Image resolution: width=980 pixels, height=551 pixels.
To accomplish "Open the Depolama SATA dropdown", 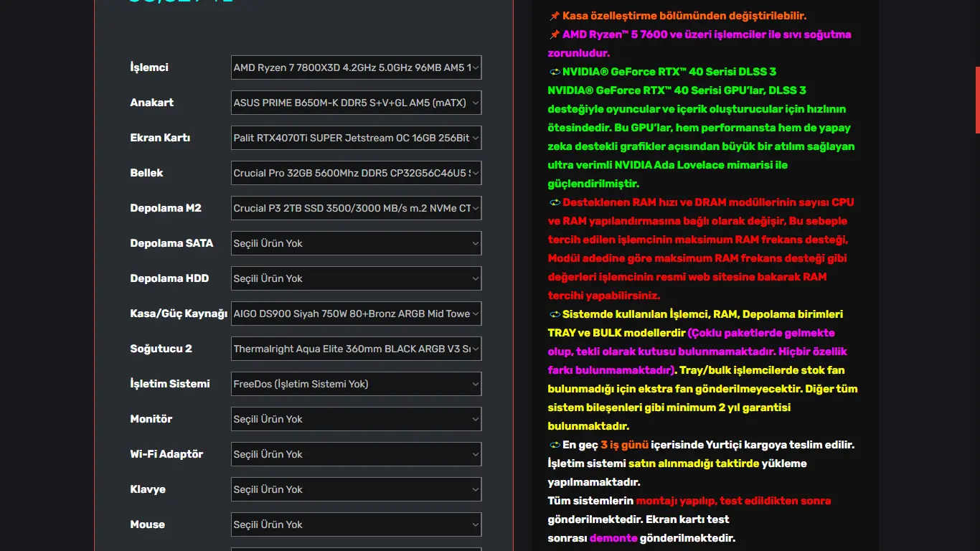I will point(356,243).
